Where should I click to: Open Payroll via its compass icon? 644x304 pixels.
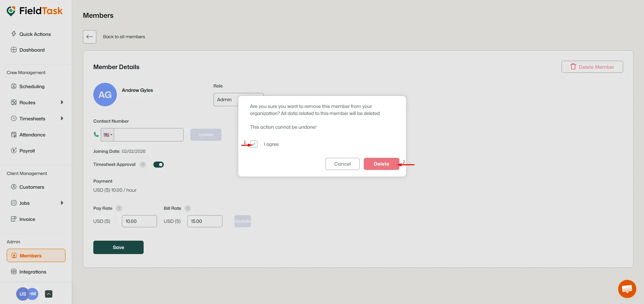pyautogui.click(x=14, y=150)
